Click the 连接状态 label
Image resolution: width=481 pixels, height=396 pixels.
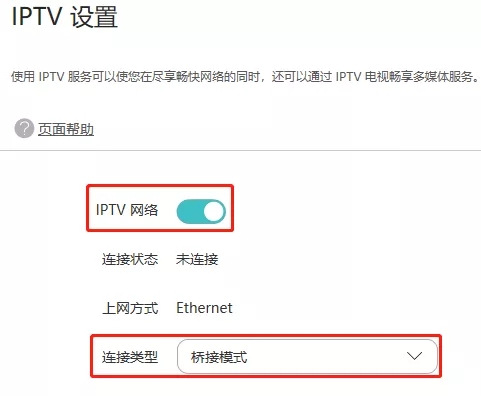tap(130, 259)
